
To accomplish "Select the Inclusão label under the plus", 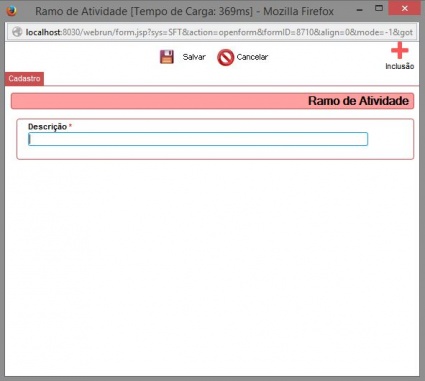I will (400, 66).
